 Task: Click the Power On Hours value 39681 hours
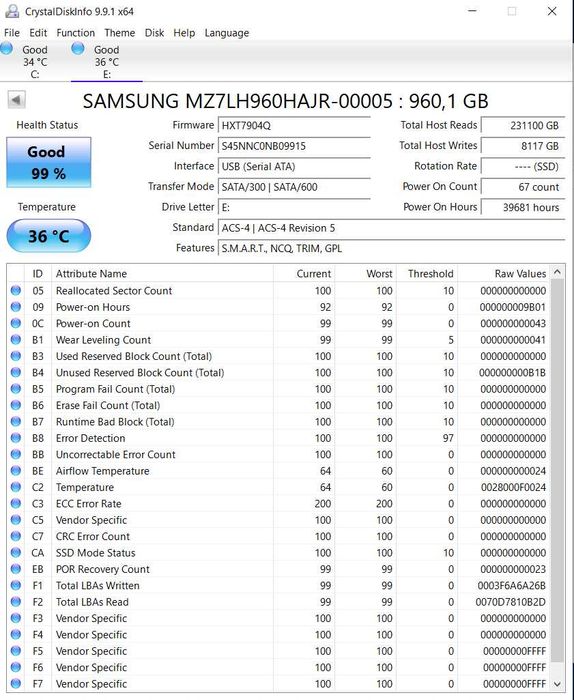pos(523,207)
